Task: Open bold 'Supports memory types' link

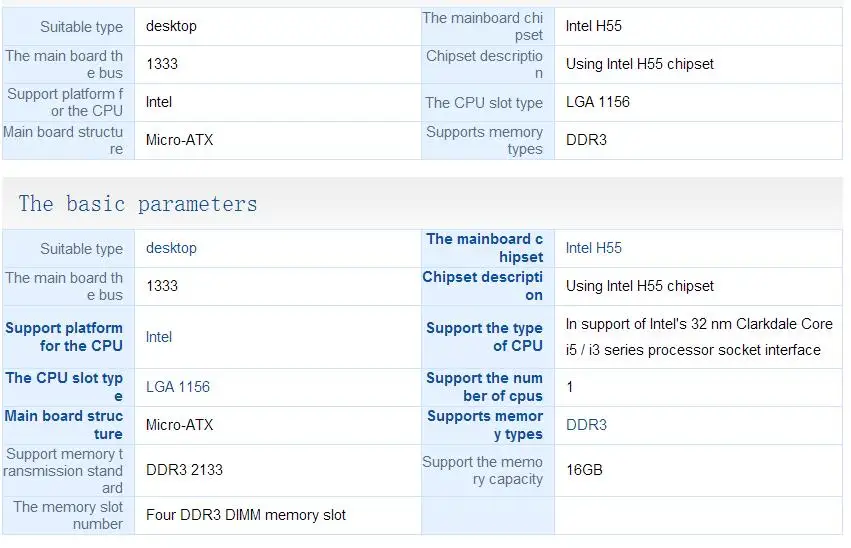Action: tap(485, 425)
